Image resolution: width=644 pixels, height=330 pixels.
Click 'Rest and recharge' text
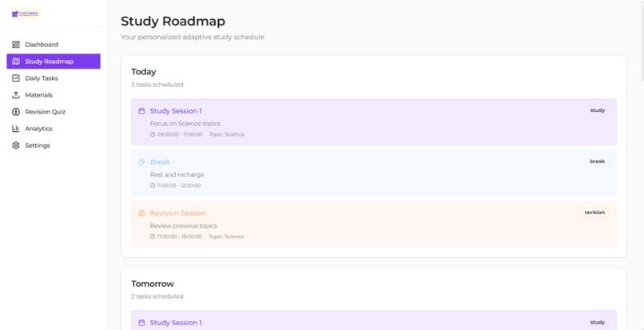pyautogui.click(x=177, y=175)
